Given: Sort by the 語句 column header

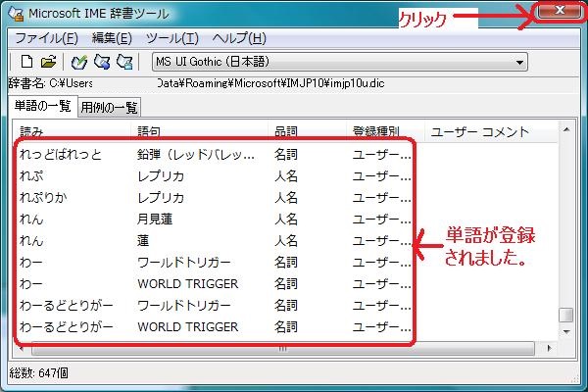Looking at the screenshot, I should point(200,131).
